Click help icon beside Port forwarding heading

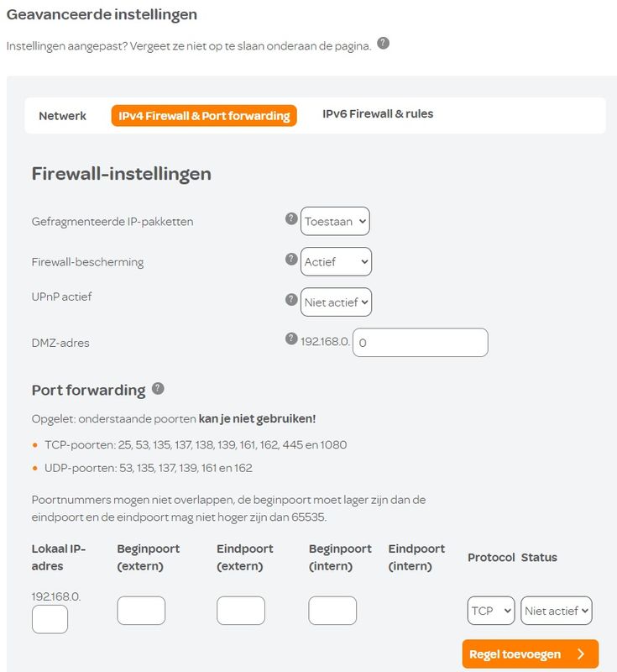[158, 389]
